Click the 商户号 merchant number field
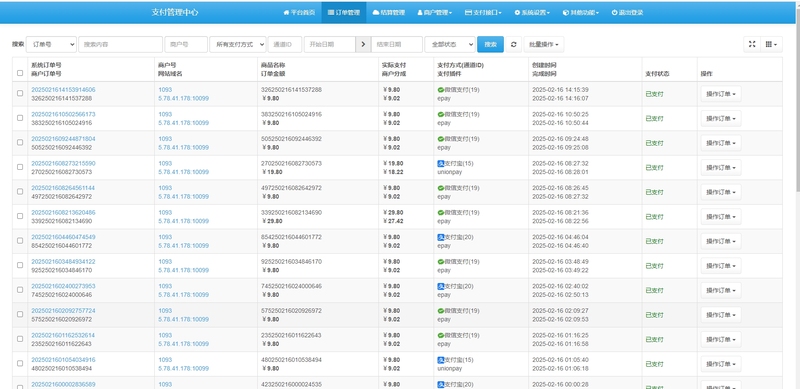 coord(186,44)
